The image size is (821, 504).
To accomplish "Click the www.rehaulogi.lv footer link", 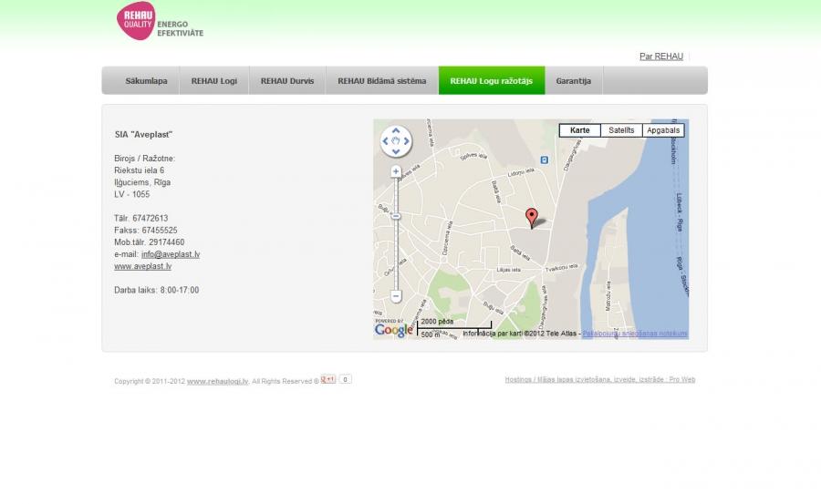I will point(217,382).
